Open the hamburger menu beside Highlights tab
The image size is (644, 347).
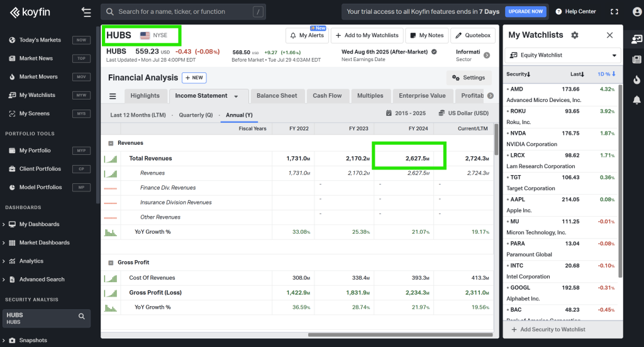coord(113,96)
